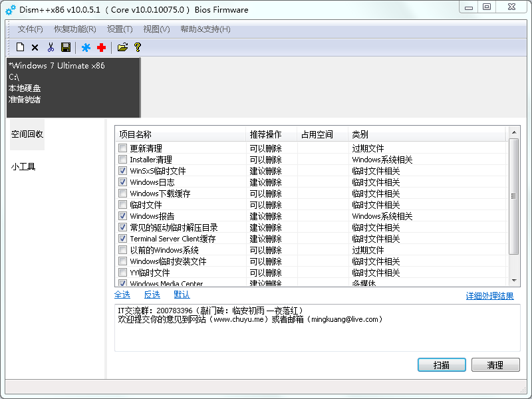This screenshot has height=399, width=532.
Task: Click the floppy disk save icon
Action: click(66, 47)
